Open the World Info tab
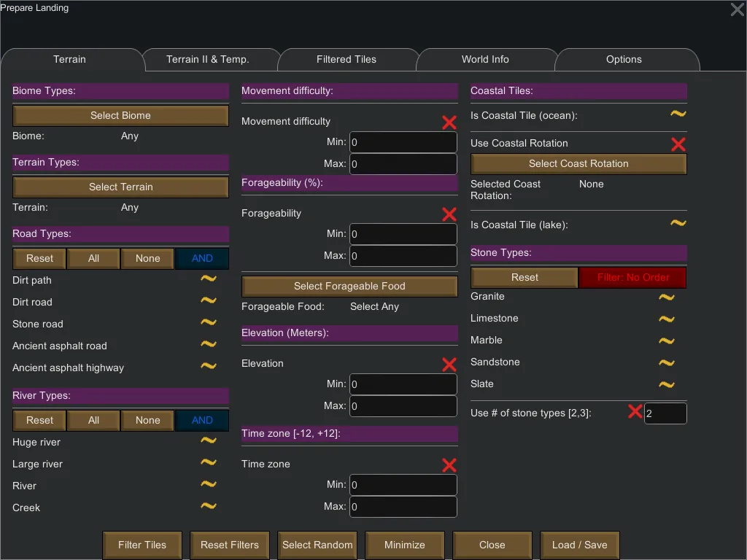 tap(485, 60)
